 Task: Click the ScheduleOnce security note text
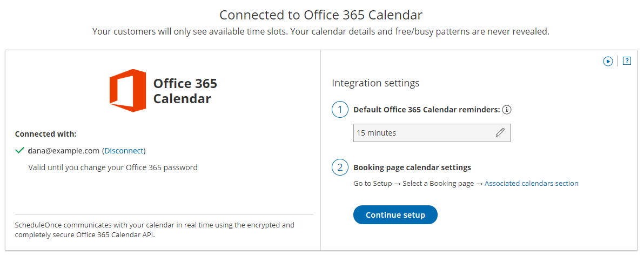155,230
